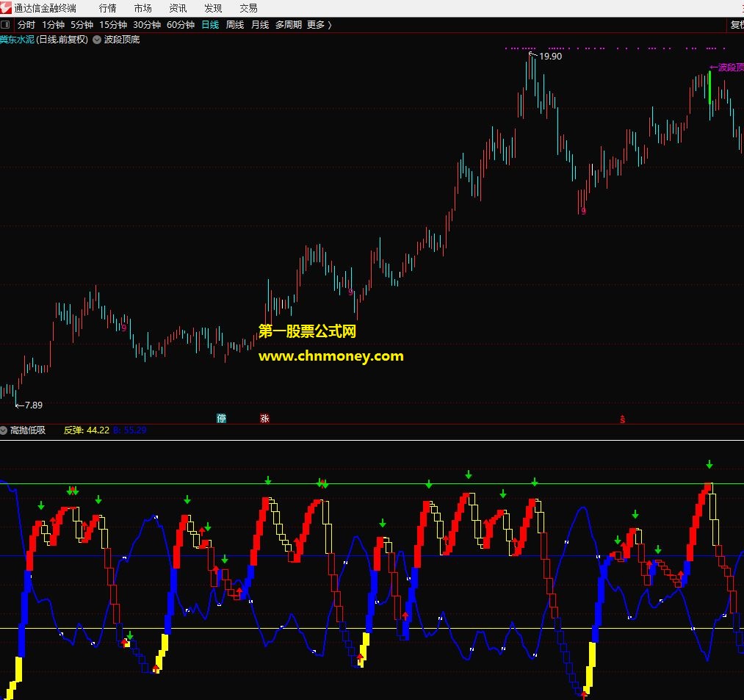The width and height of the screenshot is (744, 700).
Task: Expand the 高抛低吸 indicator dropdown arrow
Action: (x=4, y=430)
